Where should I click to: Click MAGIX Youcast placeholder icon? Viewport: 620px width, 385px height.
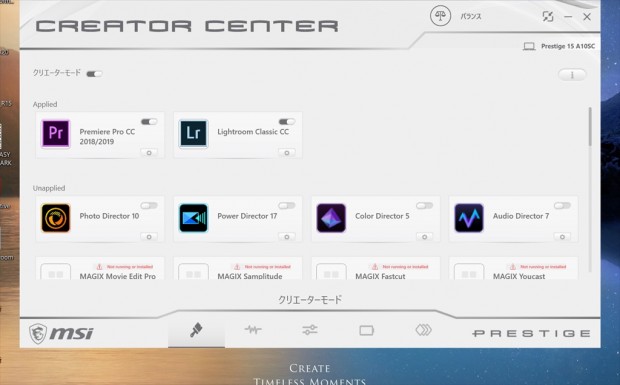click(469, 272)
